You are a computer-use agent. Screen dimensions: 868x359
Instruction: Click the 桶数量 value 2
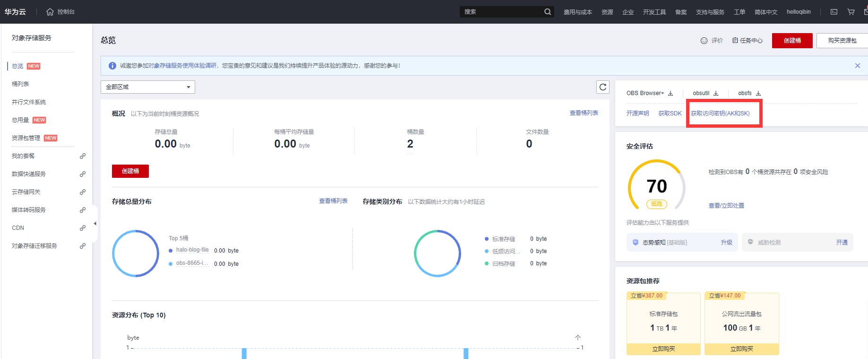point(410,144)
